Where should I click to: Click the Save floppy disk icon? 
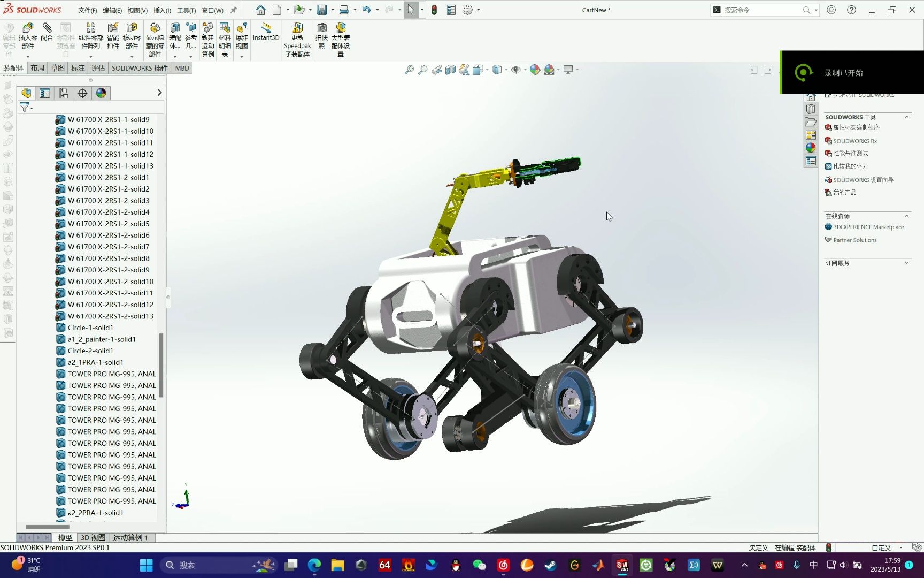click(x=321, y=10)
